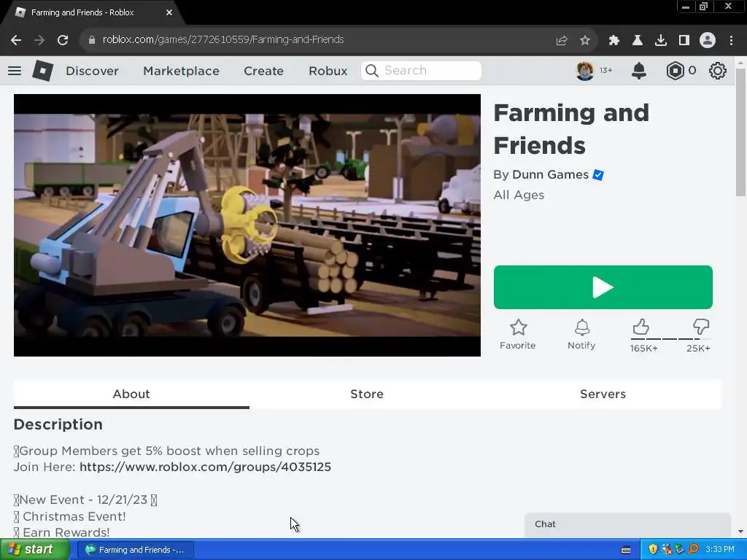Dislike the game with the thumbs down icon
The width and height of the screenshot is (747, 560).
coord(701,327)
